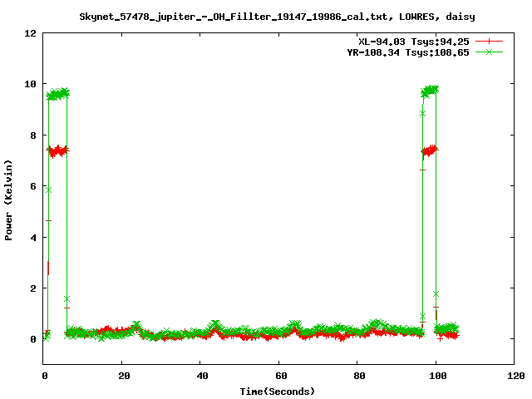This screenshot has width=532, height=399.
Task: Click the plot title with the Skynet filename
Action: (x=277, y=17)
